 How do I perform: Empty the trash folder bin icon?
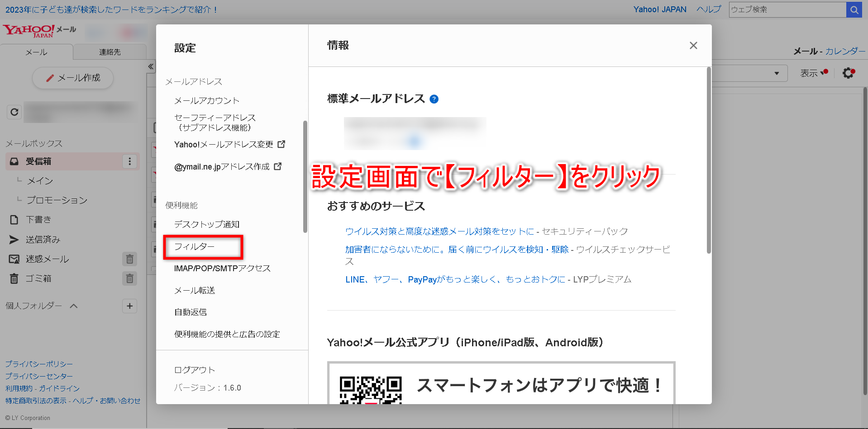click(129, 278)
